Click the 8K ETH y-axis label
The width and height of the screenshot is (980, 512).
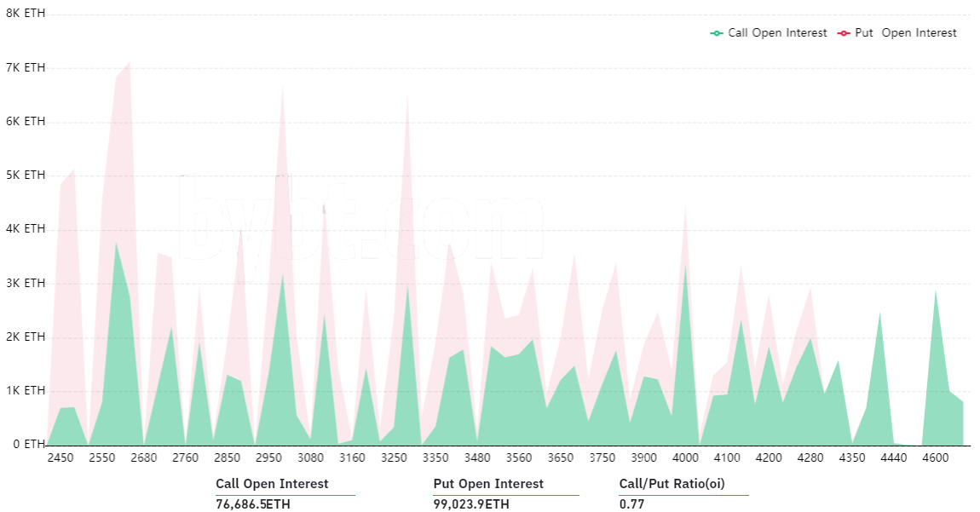[26, 13]
